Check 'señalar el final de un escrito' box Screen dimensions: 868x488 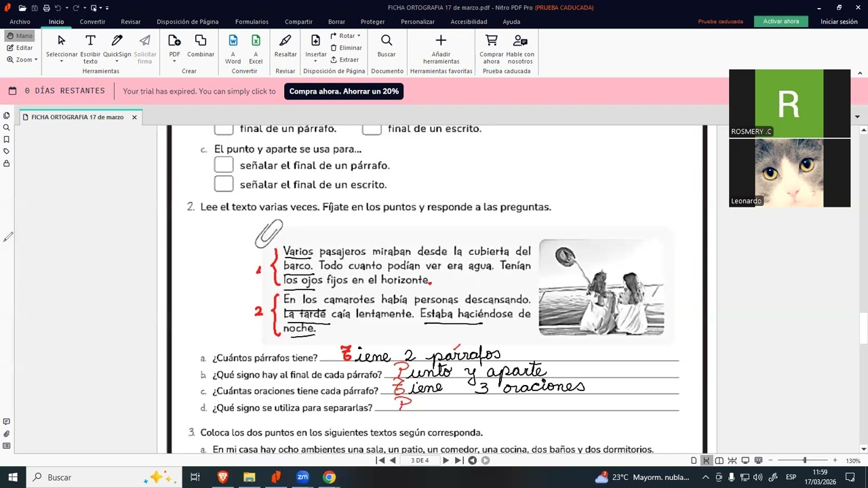pos(224,184)
